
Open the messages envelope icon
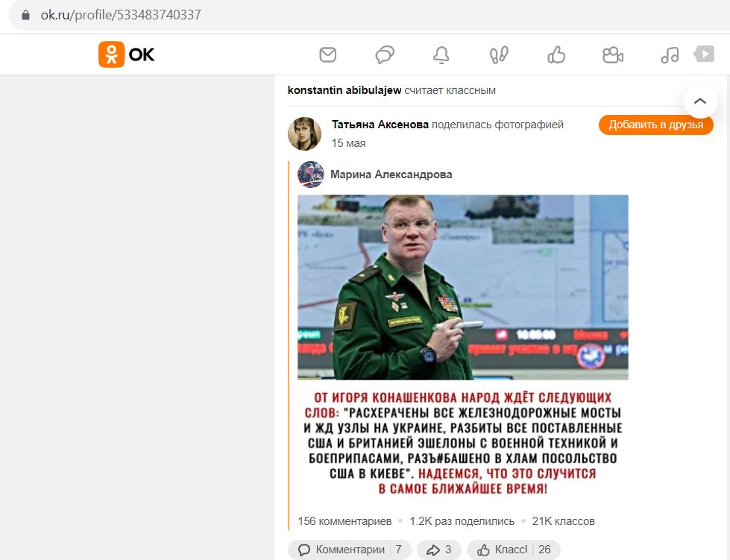pos(328,55)
